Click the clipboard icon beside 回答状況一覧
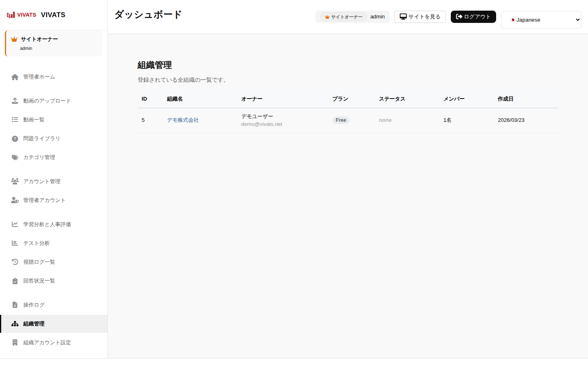The width and height of the screenshot is (588, 368). (x=15, y=281)
